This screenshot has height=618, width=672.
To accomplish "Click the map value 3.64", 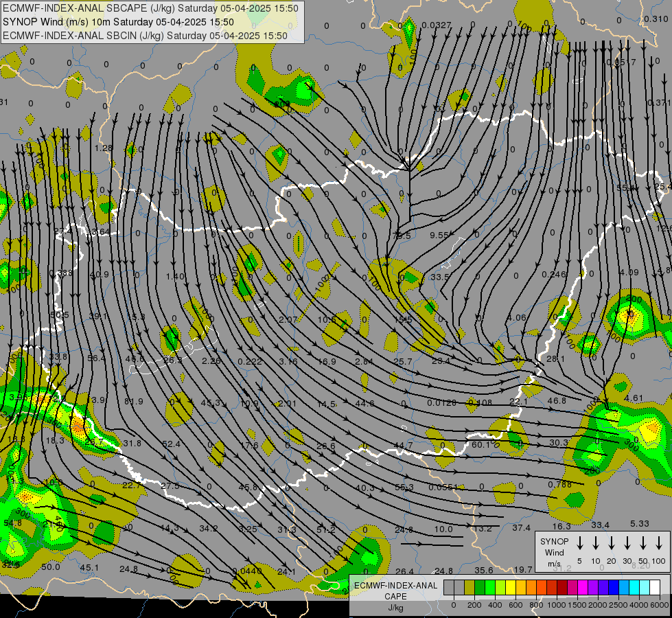I will [101, 232].
